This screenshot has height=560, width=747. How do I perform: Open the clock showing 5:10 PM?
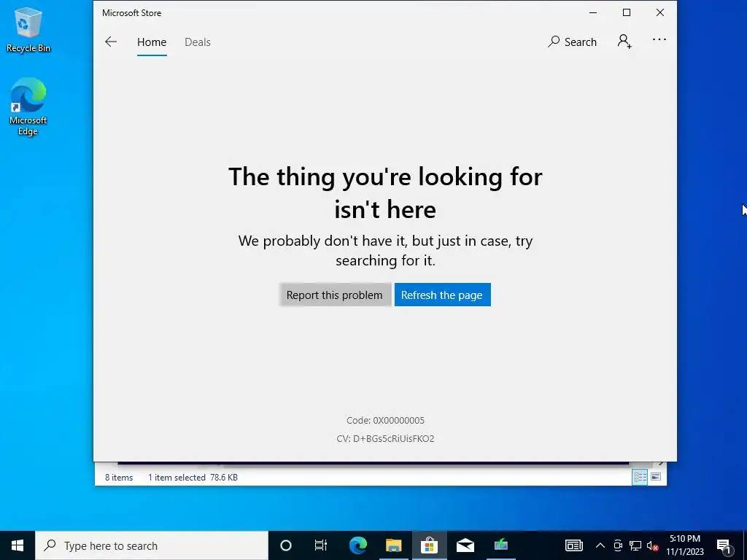pos(684,545)
